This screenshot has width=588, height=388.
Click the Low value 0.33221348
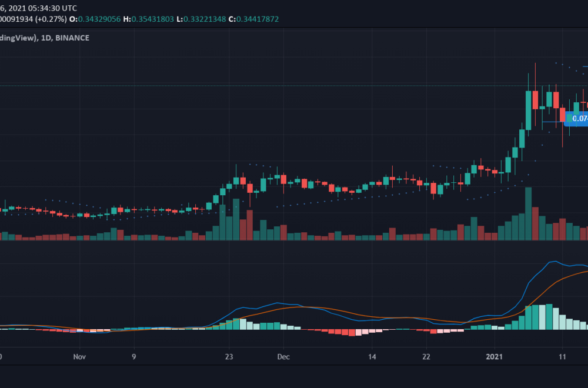(205, 19)
